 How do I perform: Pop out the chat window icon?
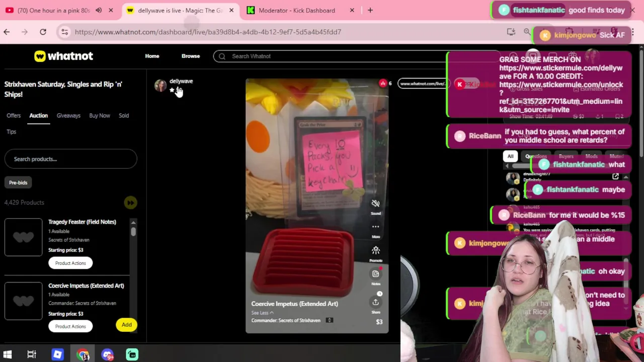pos(615,176)
